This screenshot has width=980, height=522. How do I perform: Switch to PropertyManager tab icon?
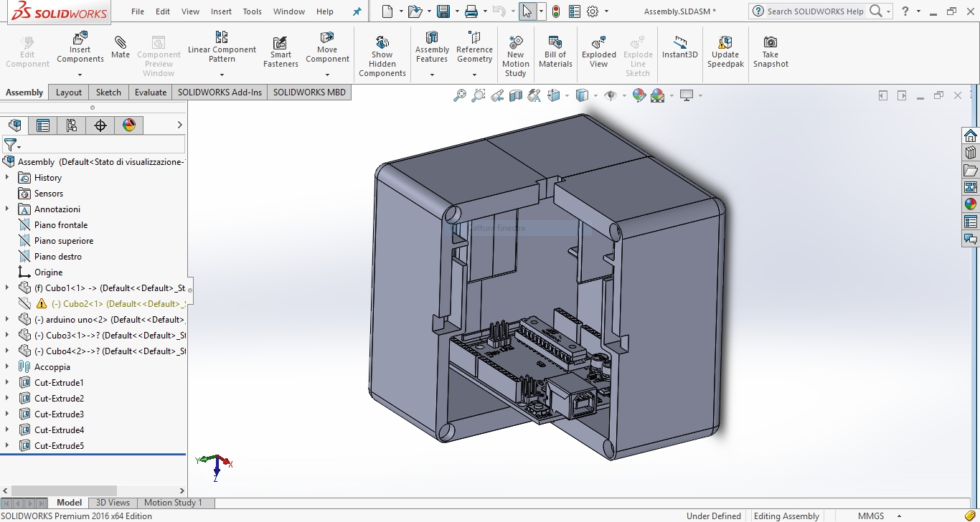[43, 125]
